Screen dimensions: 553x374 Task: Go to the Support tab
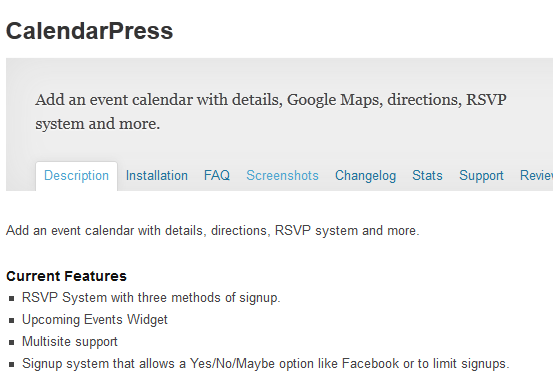(x=481, y=176)
